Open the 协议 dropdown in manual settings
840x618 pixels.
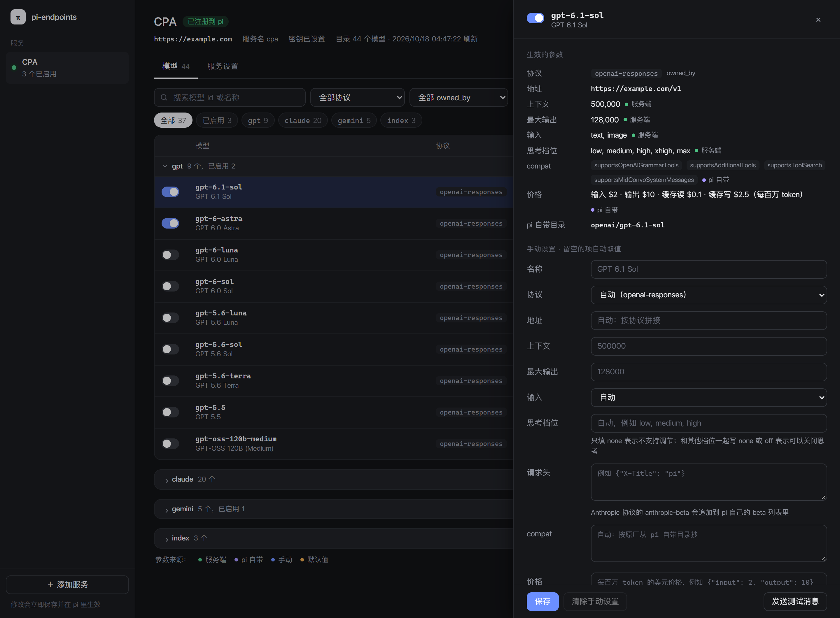point(709,295)
